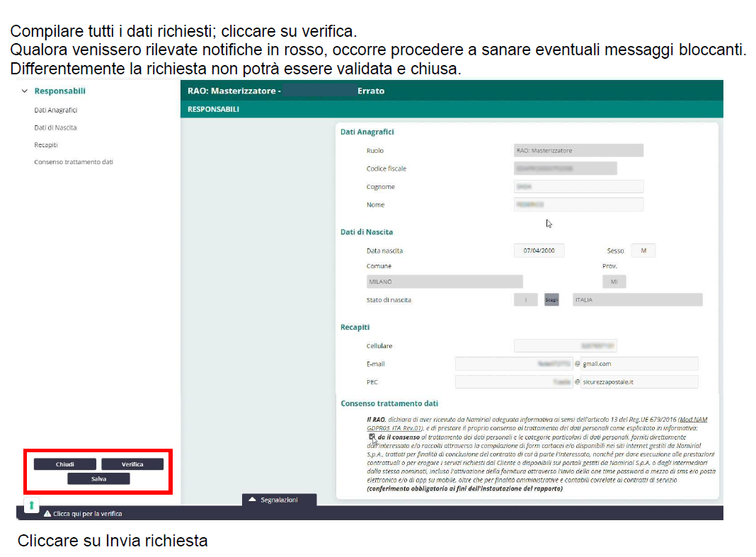This screenshot has width=756, height=557.
Task: Click the Cognome input field
Action: (578, 187)
